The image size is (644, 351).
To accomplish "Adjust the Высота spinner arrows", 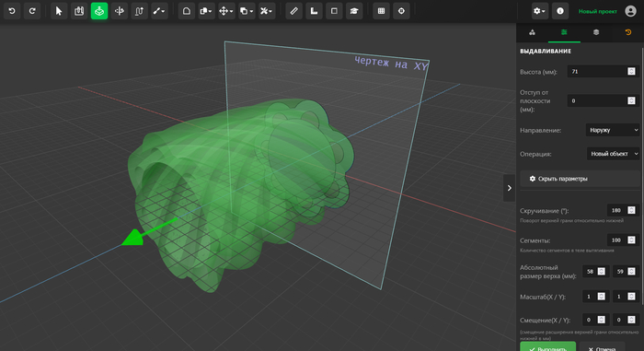I will click(x=632, y=72).
